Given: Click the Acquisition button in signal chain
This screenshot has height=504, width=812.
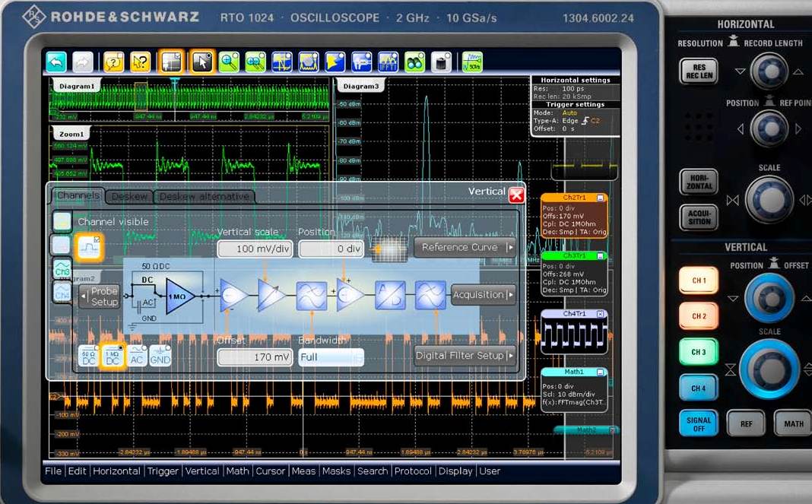Looking at the screenshot, I should click(483, 295).
